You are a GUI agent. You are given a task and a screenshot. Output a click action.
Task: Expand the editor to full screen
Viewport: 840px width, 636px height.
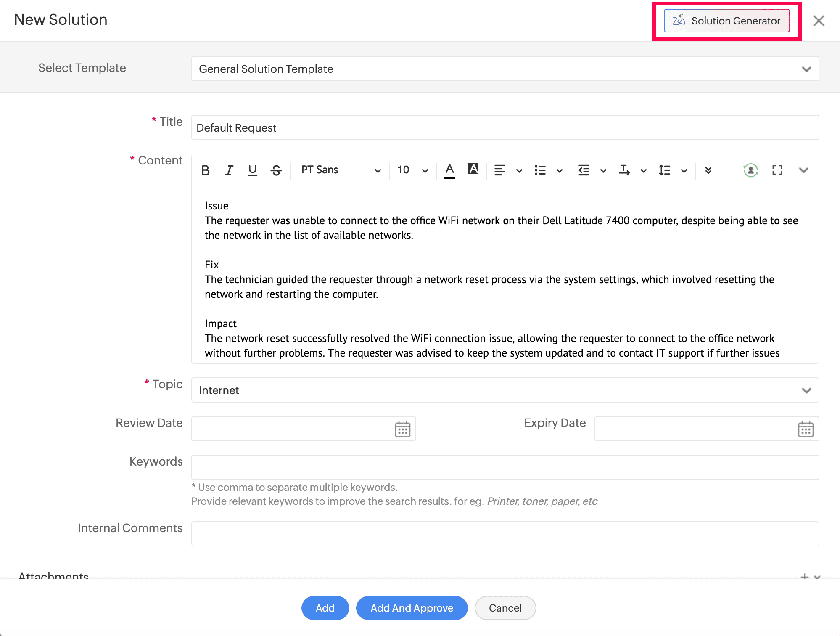(x=777, y=170)
